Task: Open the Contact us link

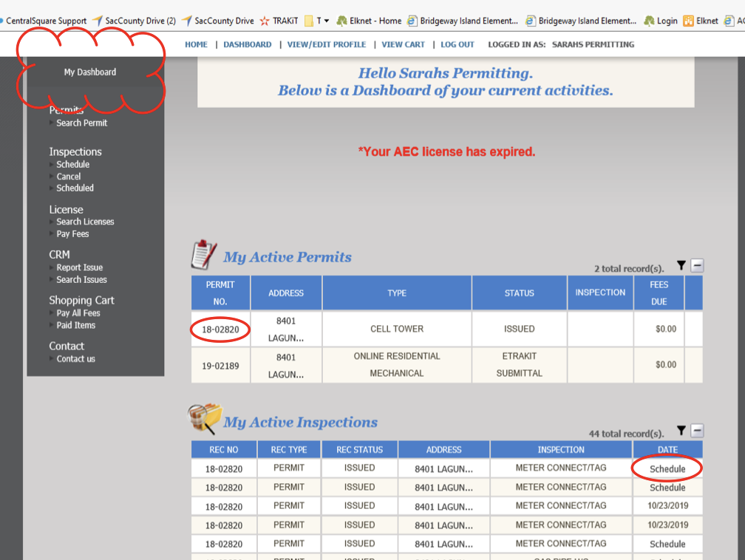Action: (75, 359)
